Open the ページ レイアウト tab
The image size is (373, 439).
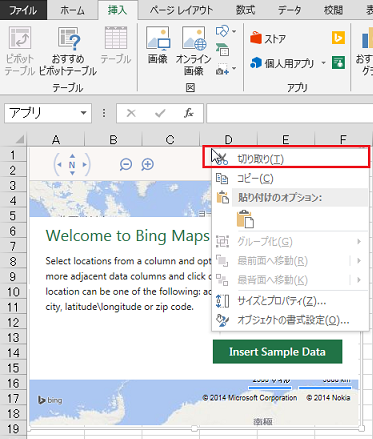tap(181, 10)
